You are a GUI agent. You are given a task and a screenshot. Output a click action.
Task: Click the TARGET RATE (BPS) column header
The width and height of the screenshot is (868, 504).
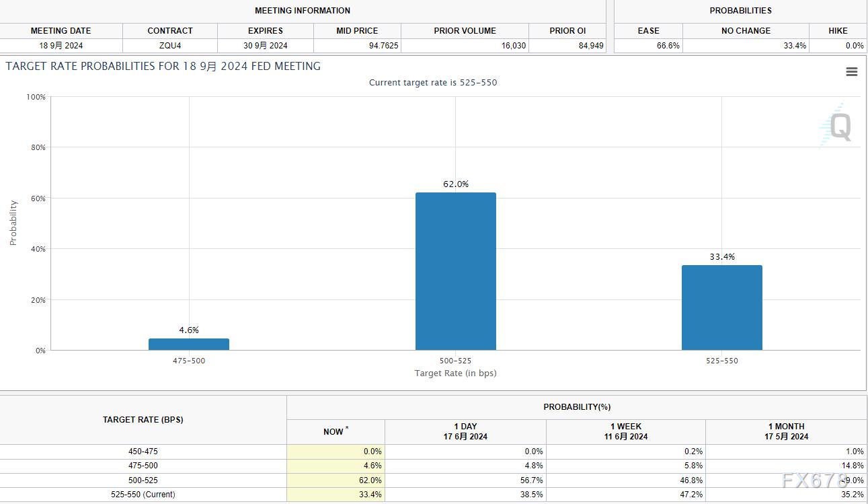click(x=143, y=420)
